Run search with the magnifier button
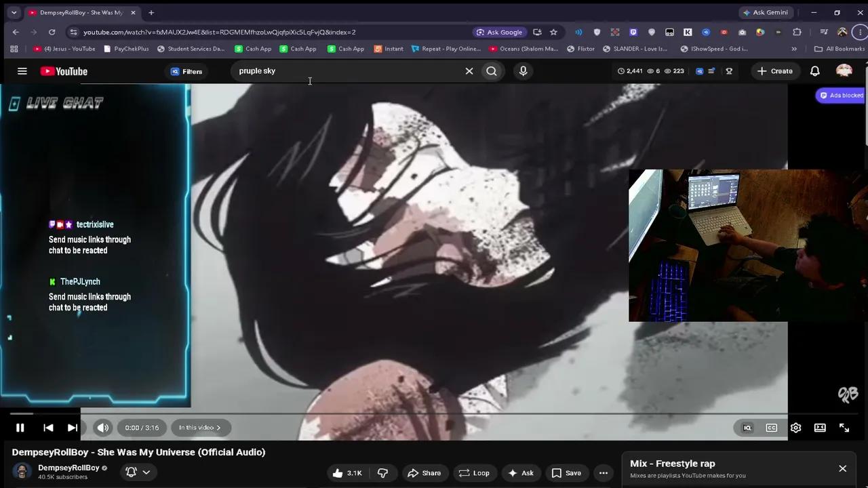The width and height of the screenshot is (868, 488). 492,71
